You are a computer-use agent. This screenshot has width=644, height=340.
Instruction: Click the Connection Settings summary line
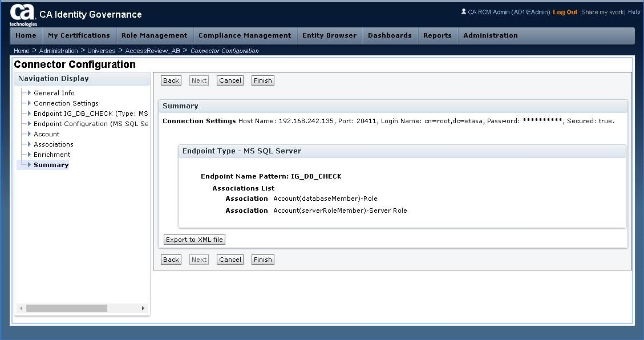tap(388, 121)
